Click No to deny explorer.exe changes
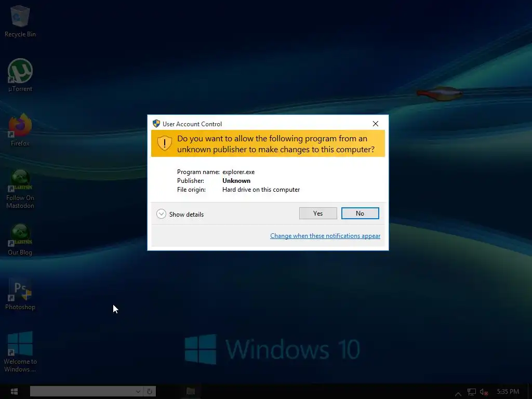Image resolution: width=532 pixels, height=399 pixels. click(360, 214)
